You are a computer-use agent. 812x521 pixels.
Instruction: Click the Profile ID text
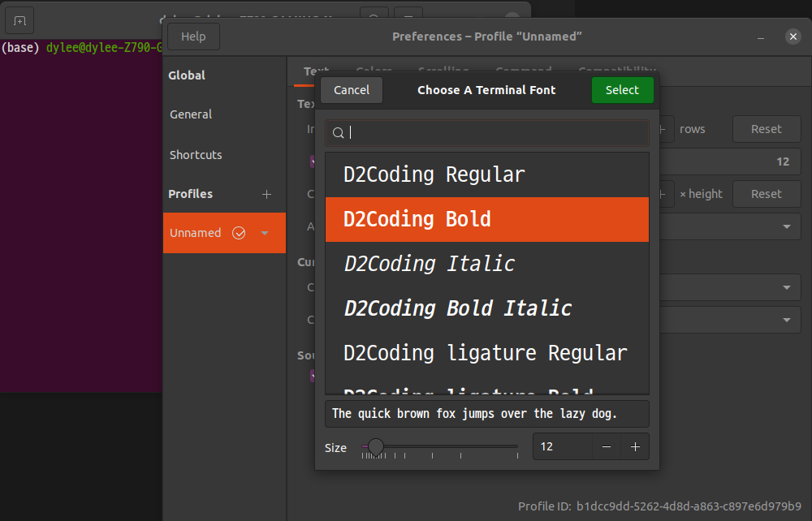(659, 506)
